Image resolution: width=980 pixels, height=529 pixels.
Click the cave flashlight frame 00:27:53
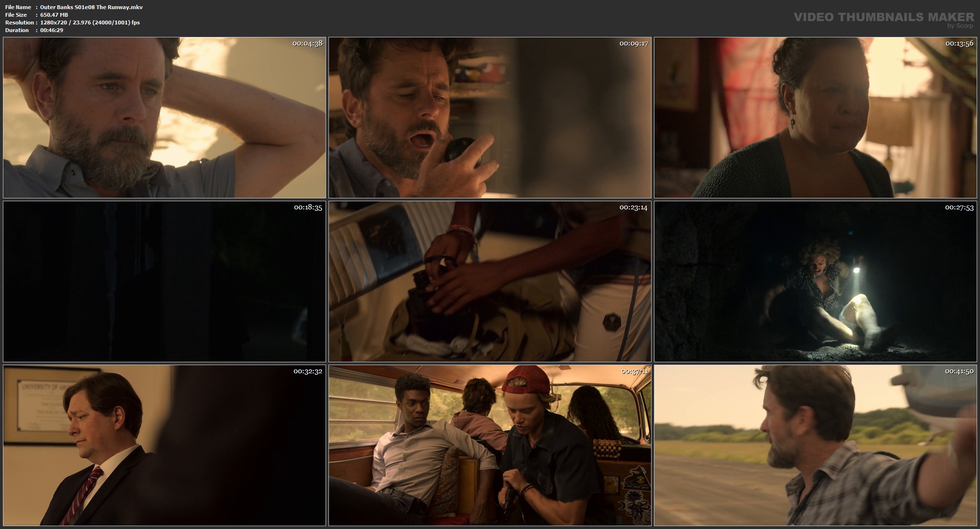tap(815, 281)
